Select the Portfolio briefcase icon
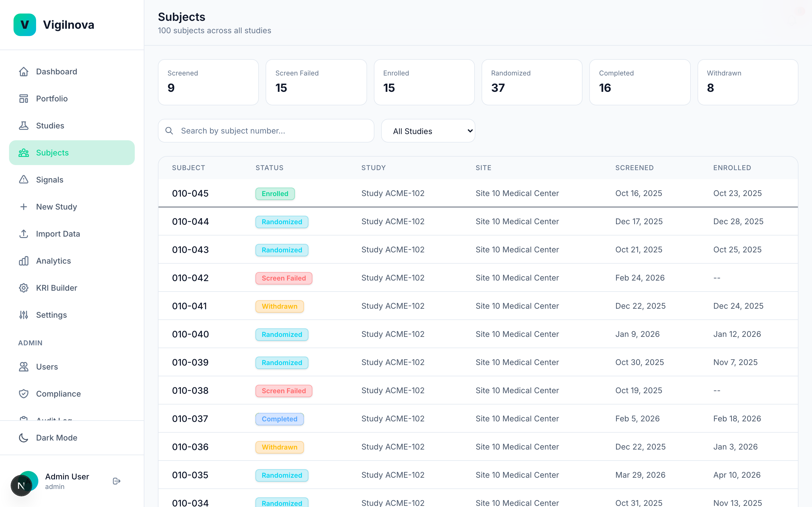This screenshot has height=507, width=812. click(x=24, y=98)
